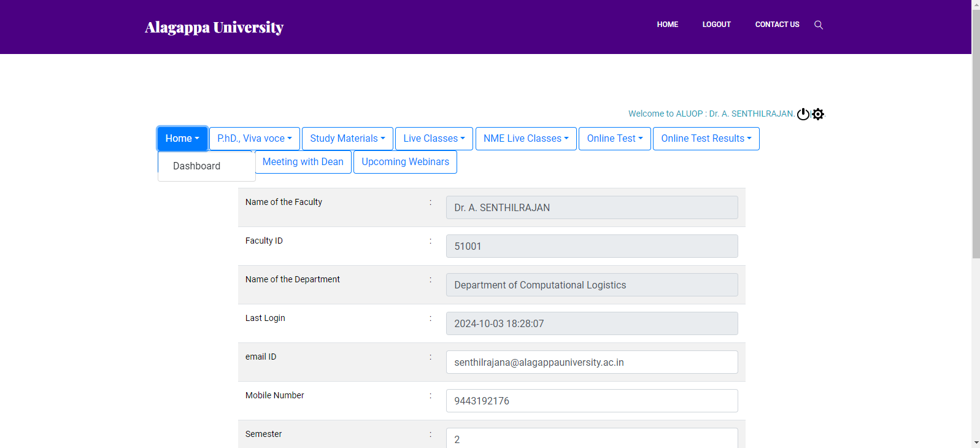980x448 pixels.
Task: Open the P.hD., Viva voce dropdown
Action: tap(254, 139)
